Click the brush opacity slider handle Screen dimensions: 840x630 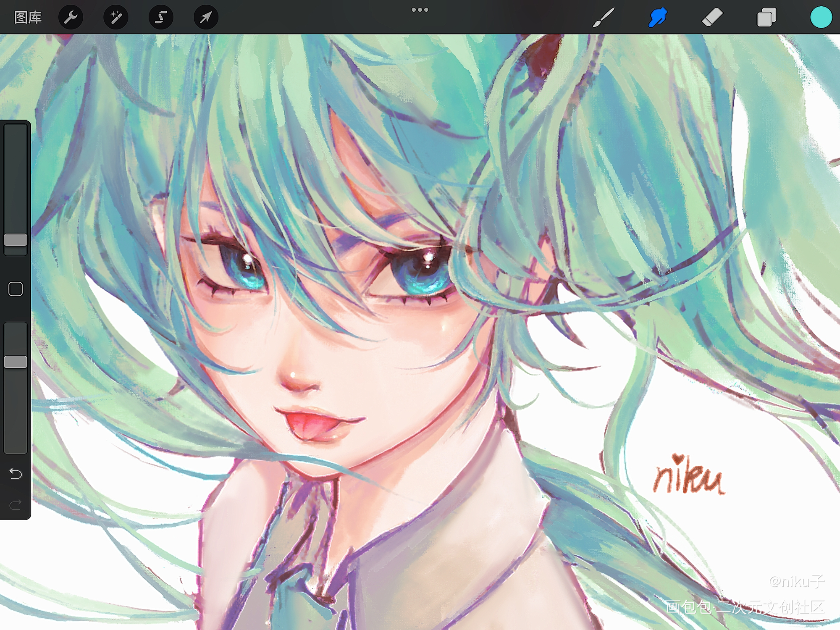(x=16, y=362)
